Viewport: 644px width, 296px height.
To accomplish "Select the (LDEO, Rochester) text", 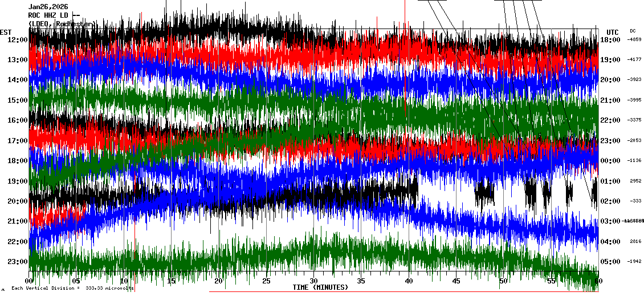I will pyautogui.click(x=62, y=23).
